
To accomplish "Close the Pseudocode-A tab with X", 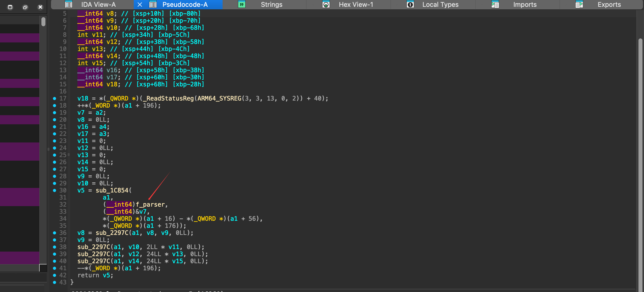I will 140,5.
